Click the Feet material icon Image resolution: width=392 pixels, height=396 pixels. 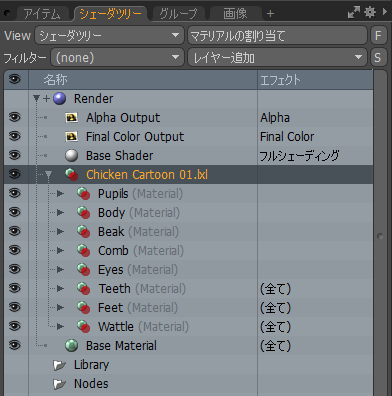(83, 307)
